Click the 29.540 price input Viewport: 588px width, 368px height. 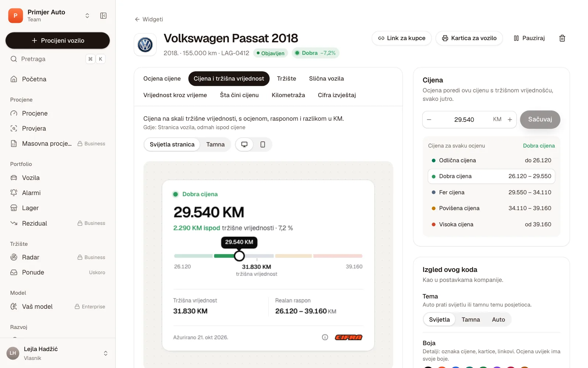(464, 120)
